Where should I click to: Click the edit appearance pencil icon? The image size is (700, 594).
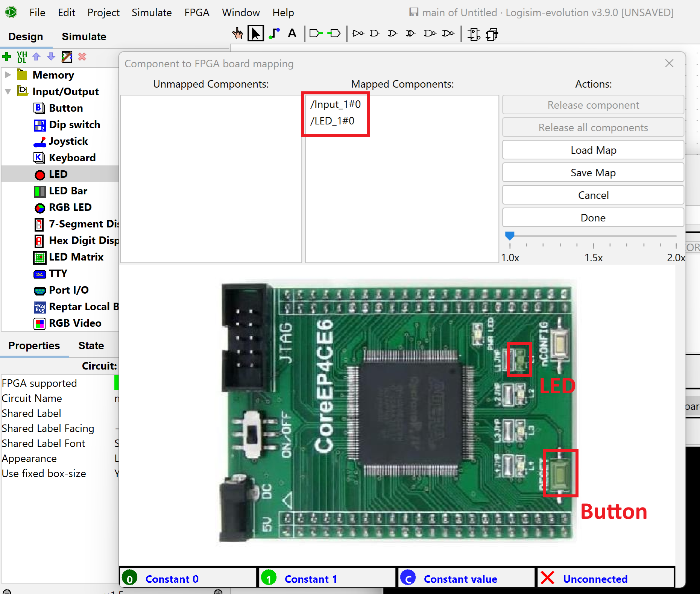click(67, 57)
